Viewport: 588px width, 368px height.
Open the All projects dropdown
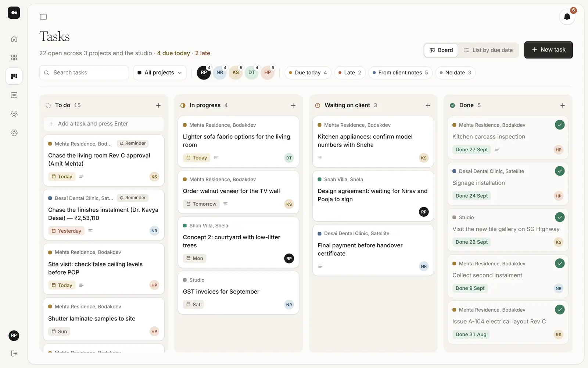(160, 72)
